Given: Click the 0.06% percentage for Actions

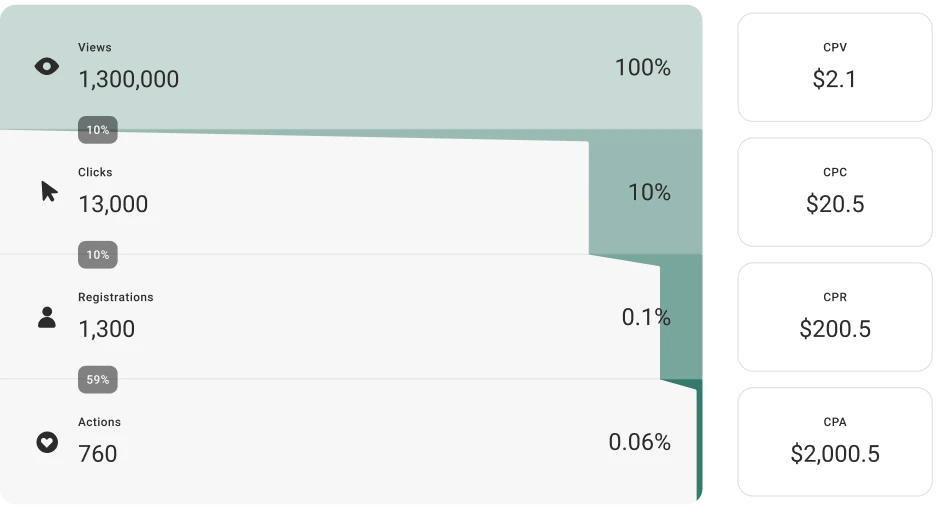Looking at the screenshot, I should coord(639,442).
